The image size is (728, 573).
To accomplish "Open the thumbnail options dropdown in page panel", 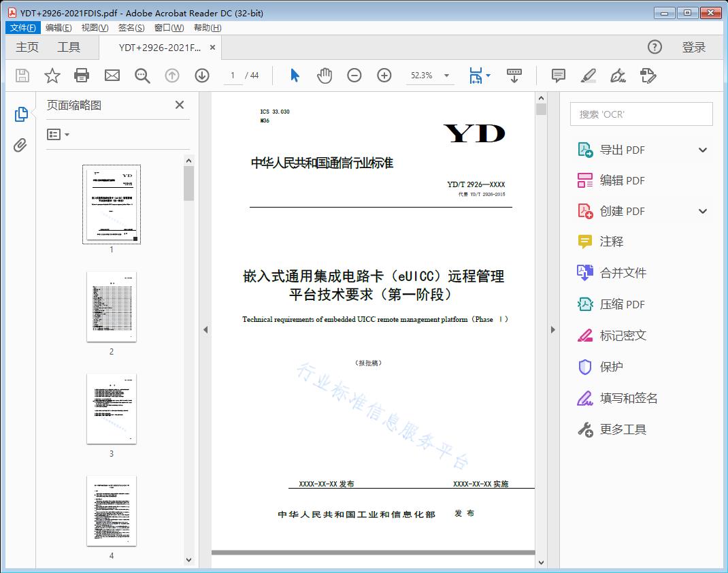I will pos(56,134).
